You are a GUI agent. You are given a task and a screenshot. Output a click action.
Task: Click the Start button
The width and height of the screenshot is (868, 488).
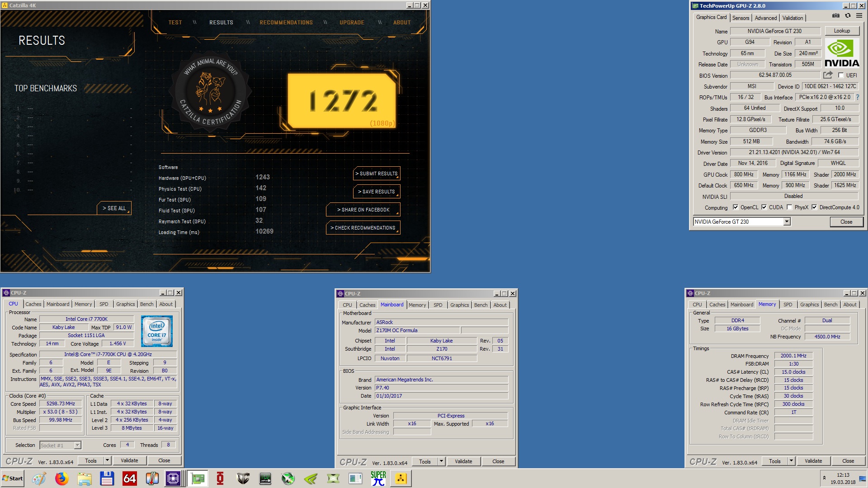(13, 479)
